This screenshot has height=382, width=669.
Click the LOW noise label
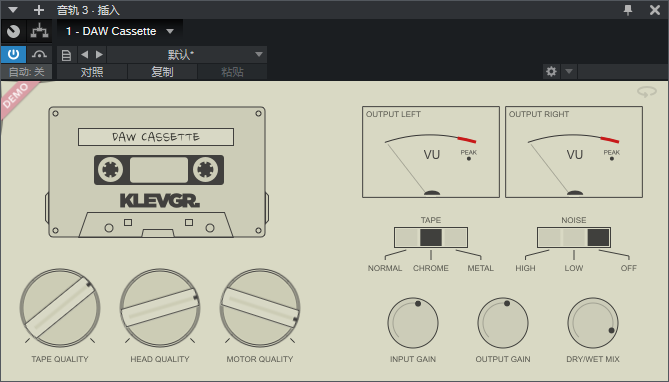click(574, 268)
